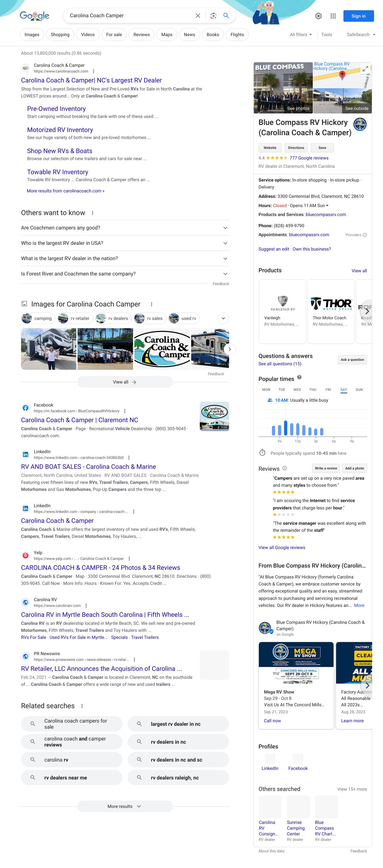The height and width of the screenshot is (868, 383).
Task: Click the Directions button
Action: (296, 148)
